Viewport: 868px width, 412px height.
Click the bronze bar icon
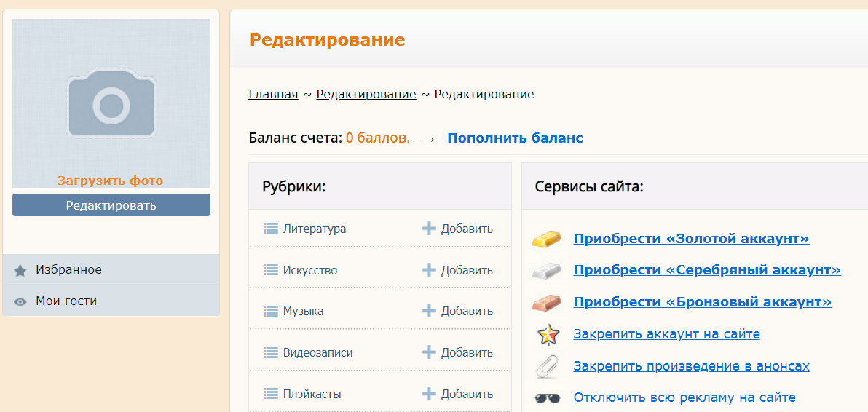click(547, 302)
